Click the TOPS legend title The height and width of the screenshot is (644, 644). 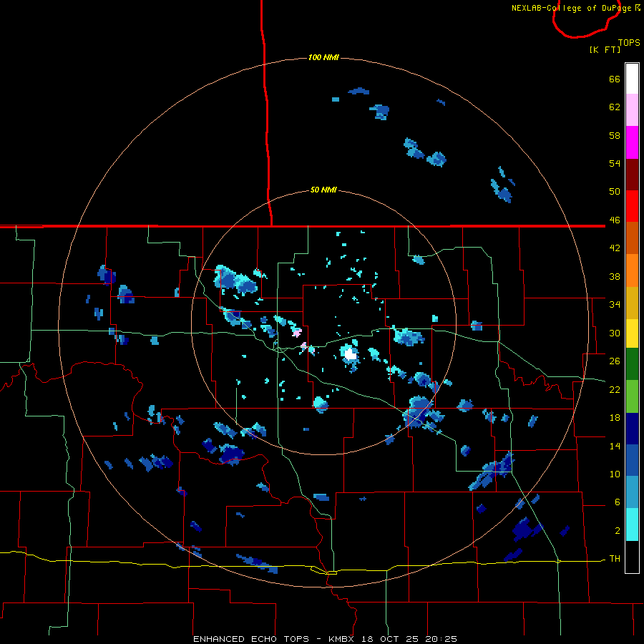[x=629, y=43]
